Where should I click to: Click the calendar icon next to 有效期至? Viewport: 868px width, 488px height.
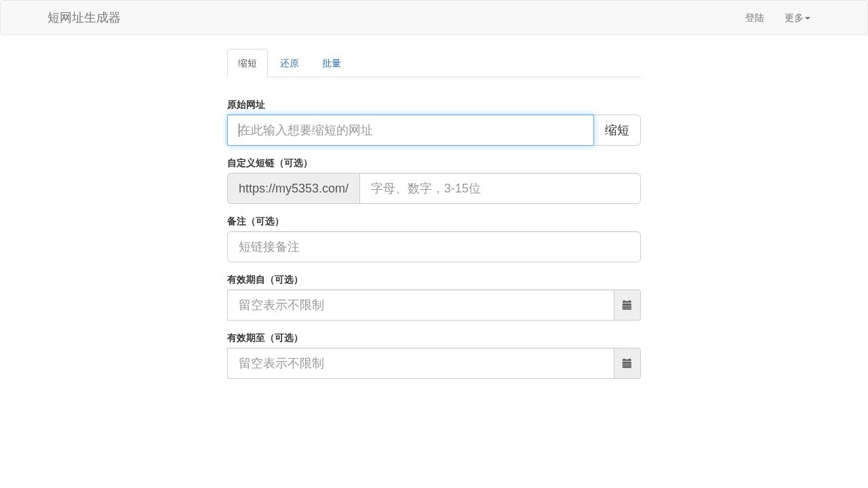[x=627, y=363]
